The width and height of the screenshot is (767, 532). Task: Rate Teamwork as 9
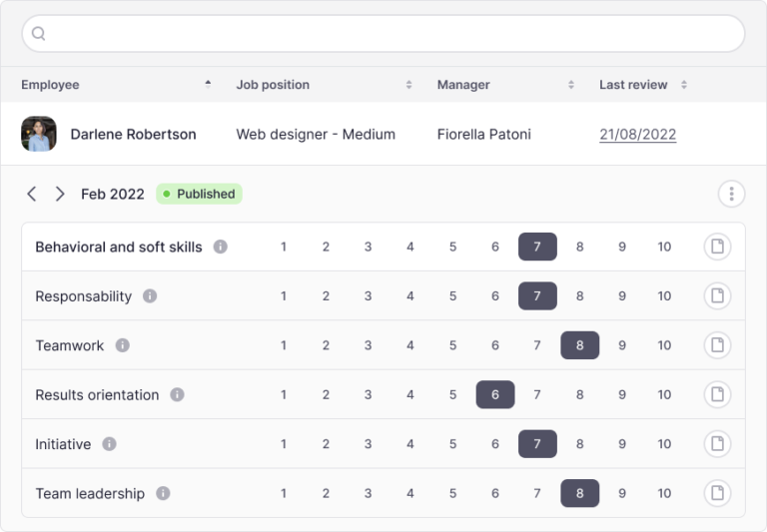[622, 345]
